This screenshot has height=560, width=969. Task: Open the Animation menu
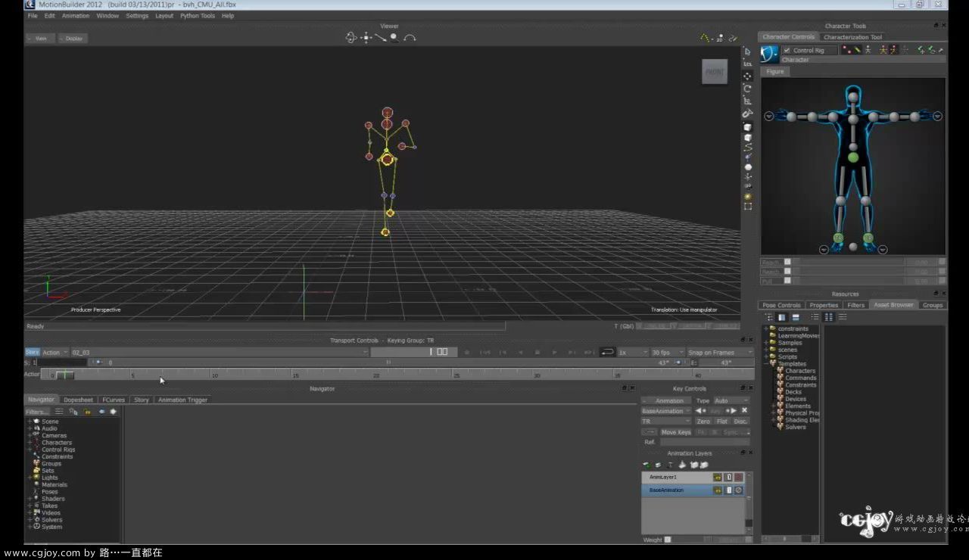pos(75,15)
